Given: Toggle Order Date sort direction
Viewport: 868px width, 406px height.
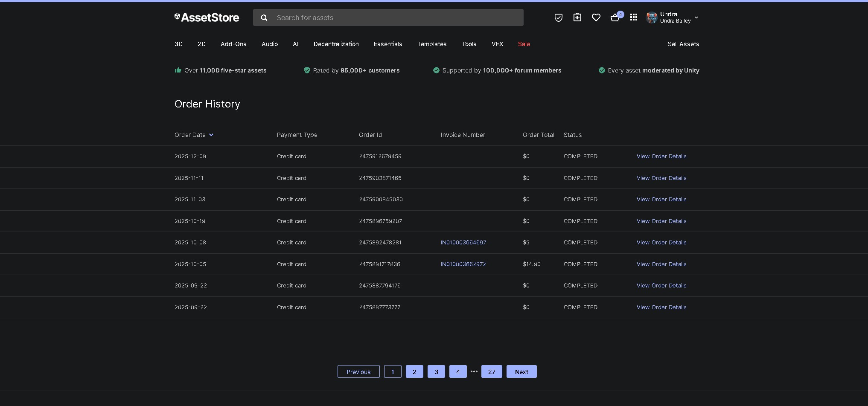Looking at the screenshot, I should (x=211, y=135).
